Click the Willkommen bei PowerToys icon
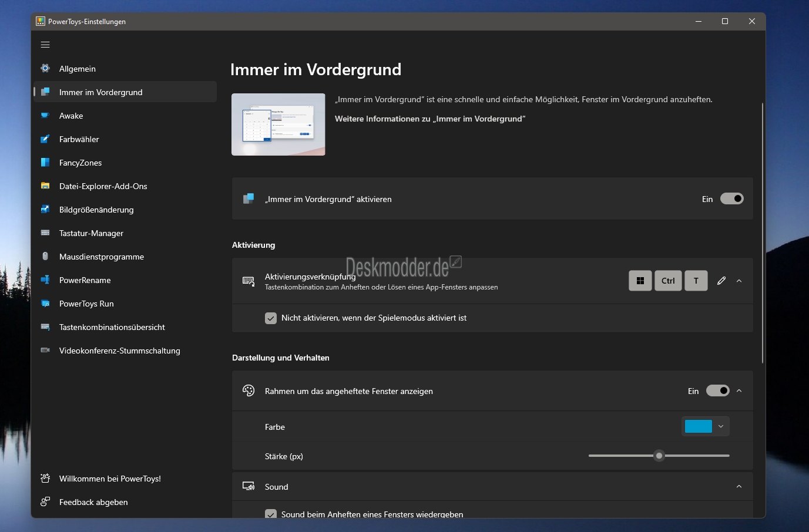Image resolution: width=809 pixels, height=532 pixels. [x=45, y=478]
